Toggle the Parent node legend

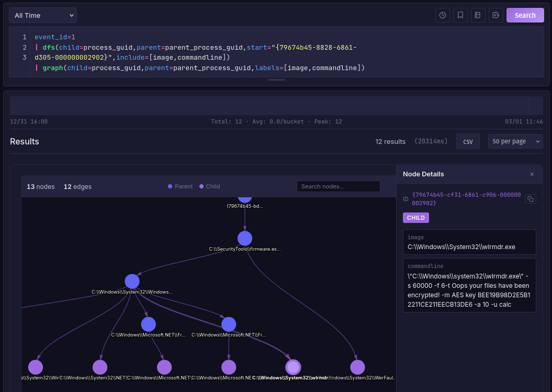pyautogui.click(x=180, y=186)
